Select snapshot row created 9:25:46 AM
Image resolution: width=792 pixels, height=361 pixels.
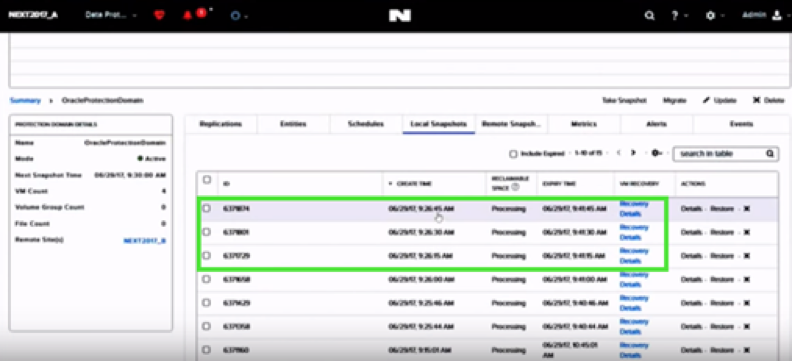pos(206,302)
